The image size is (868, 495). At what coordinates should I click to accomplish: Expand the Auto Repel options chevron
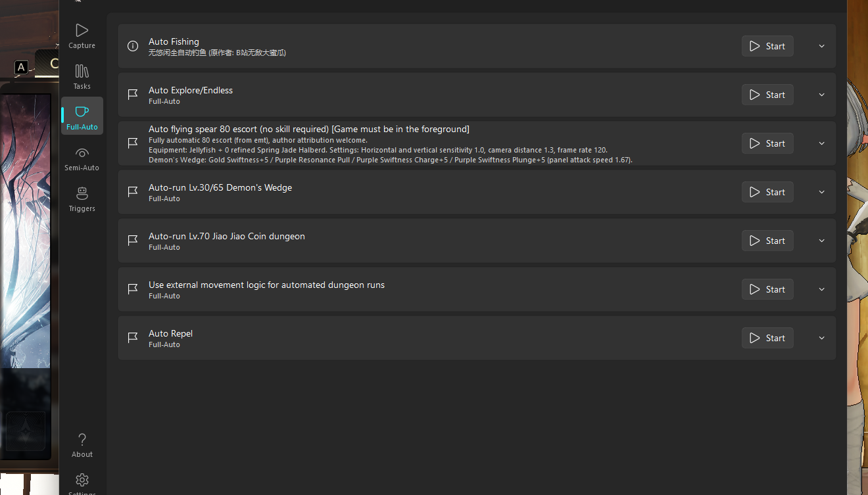(x=821, y=338)
